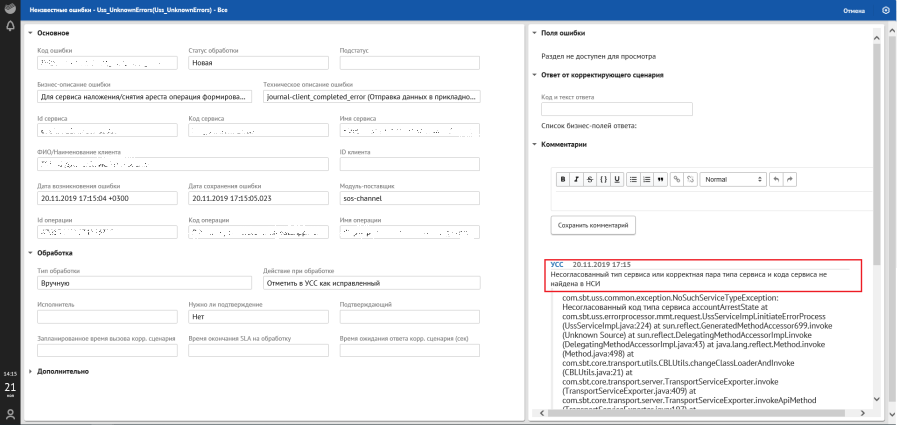
Task: Undo the last comment edit
Action: (x=776, y=179)
